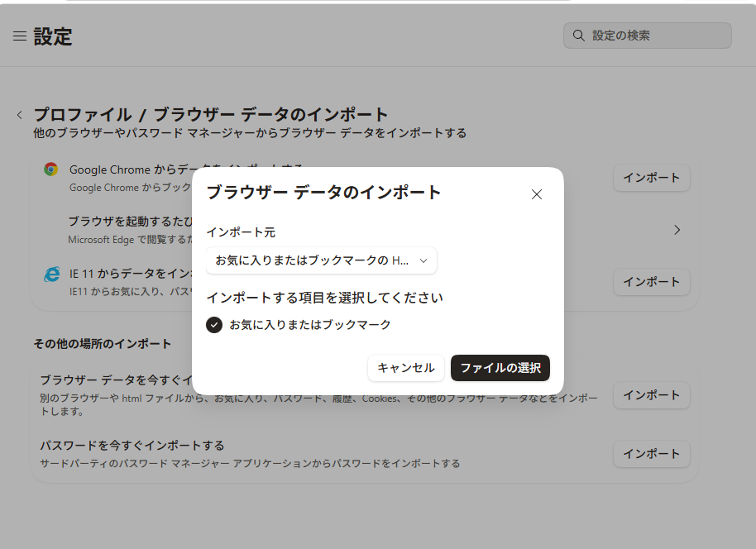Screen dimensions: 756x549
Task: Click インポート for Google Chrome
Action: click(652, 178)
